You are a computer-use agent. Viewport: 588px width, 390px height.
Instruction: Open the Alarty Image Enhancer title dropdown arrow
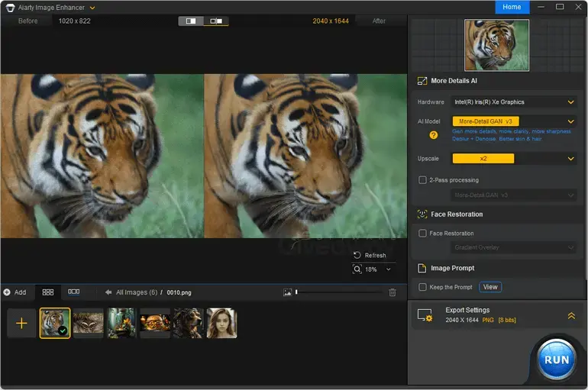(x=92, y=8)
